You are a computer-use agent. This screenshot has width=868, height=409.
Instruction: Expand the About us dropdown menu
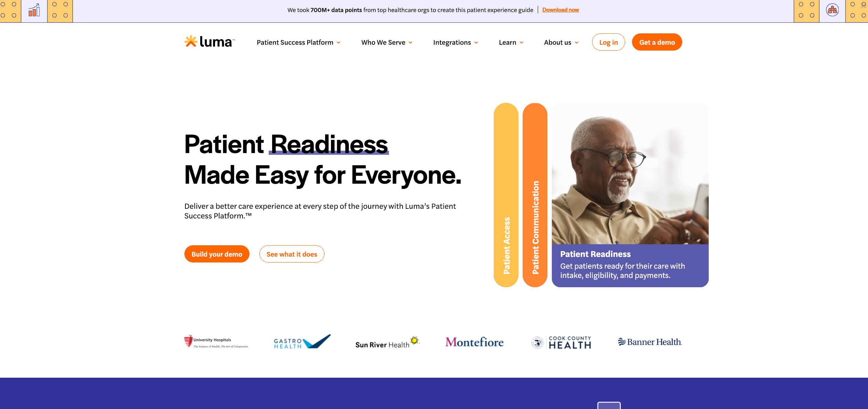click(x=557, y=42)
